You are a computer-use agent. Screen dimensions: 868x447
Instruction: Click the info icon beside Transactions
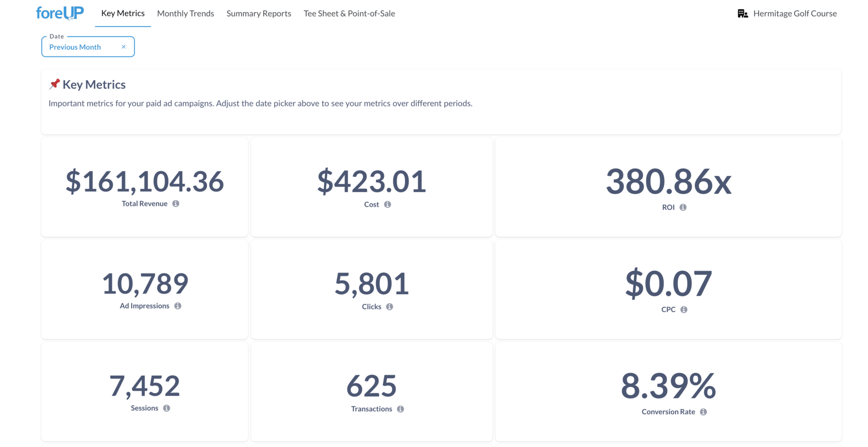coord(401,409)
